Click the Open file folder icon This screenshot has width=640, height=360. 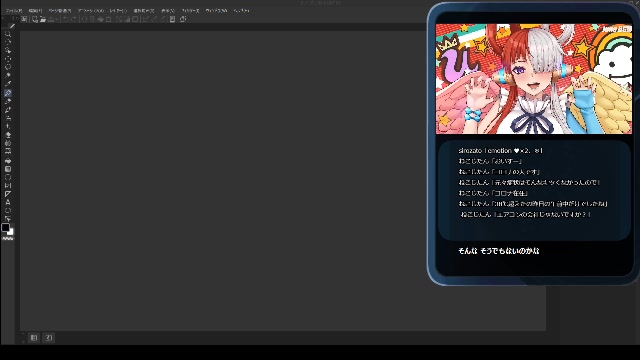click(42, 19)
